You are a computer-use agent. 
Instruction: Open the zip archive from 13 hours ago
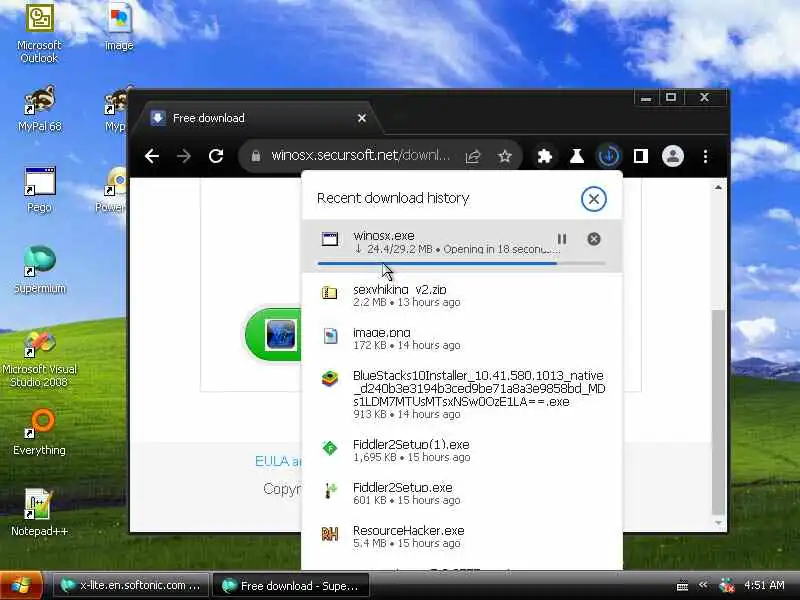pyautogui.click(x=462, y=295)
